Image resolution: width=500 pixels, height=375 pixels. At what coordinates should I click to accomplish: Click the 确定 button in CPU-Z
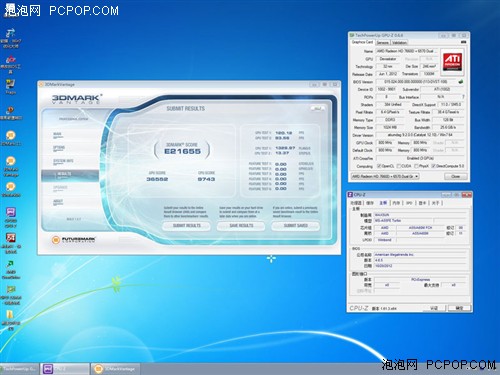tap(459, 308)
